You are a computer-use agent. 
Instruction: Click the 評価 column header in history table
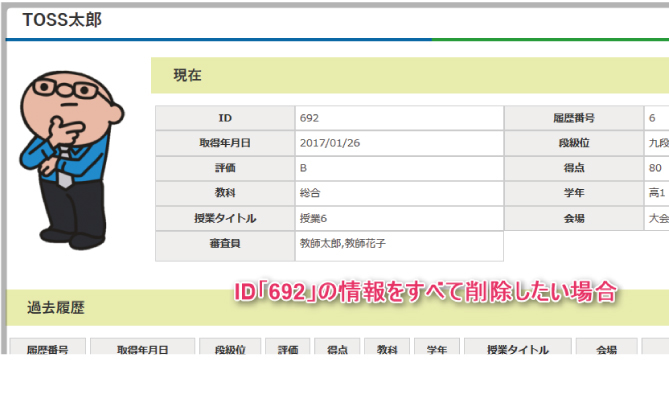(x=288, y=347)
